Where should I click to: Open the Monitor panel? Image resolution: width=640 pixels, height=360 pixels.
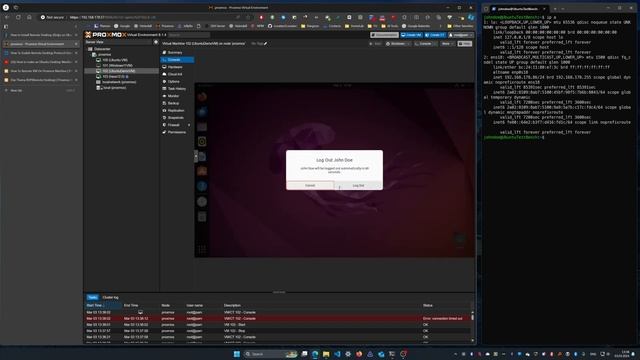(x=177, y=96)
